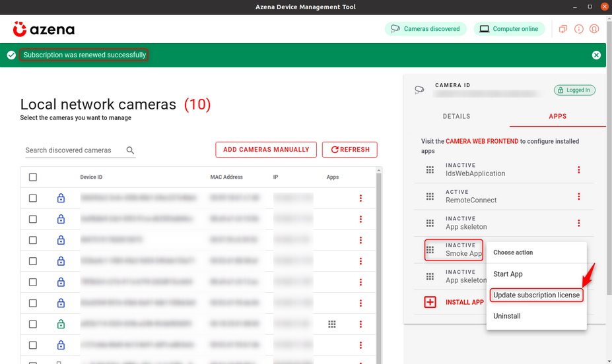Click the Cameras discovered status chip
The height and width of the screenshot is (364, 612).
coord(425,29)
